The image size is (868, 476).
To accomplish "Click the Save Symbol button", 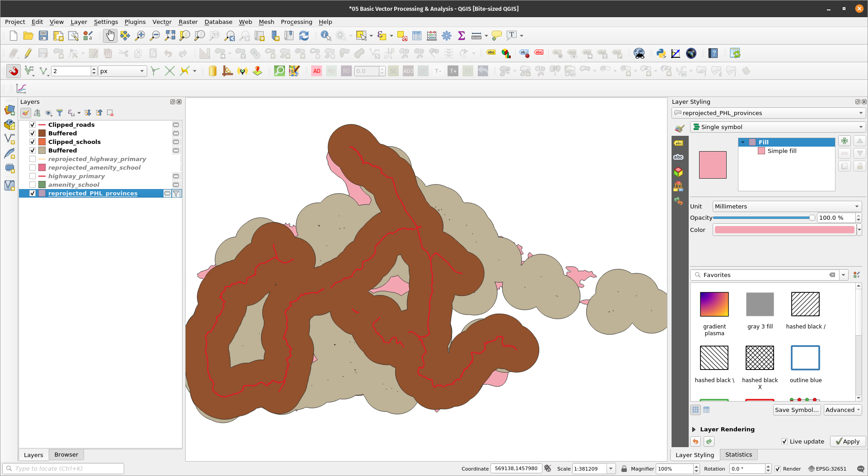I will 797,410.
